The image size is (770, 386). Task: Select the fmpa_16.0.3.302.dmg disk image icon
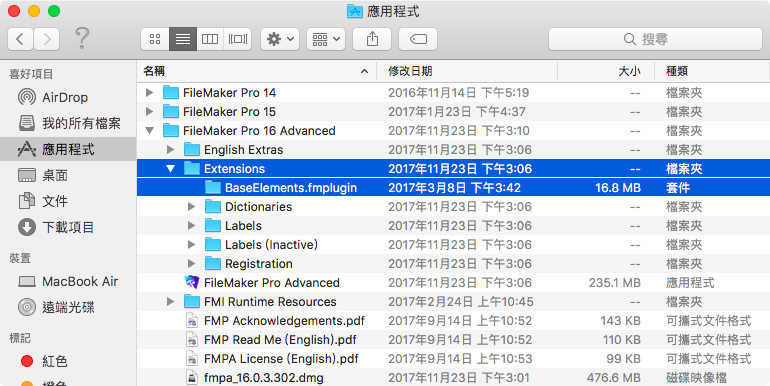point(192,378)
